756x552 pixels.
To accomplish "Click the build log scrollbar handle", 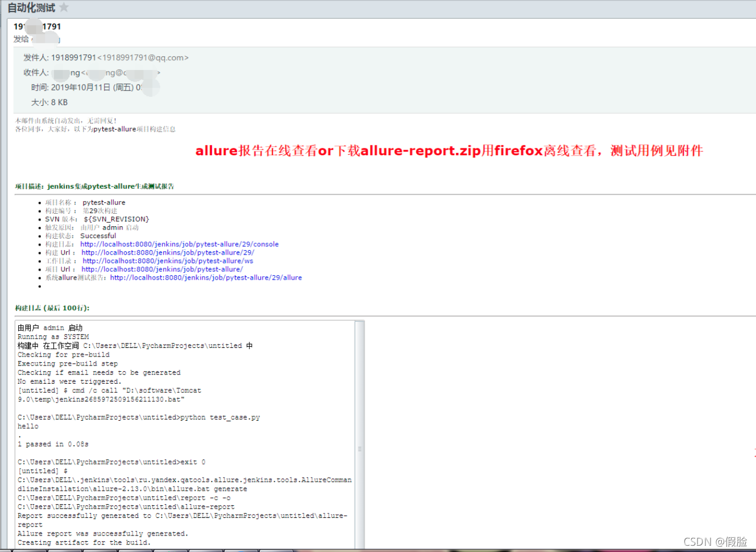I will pyautogui.click(x=359, y=449).
